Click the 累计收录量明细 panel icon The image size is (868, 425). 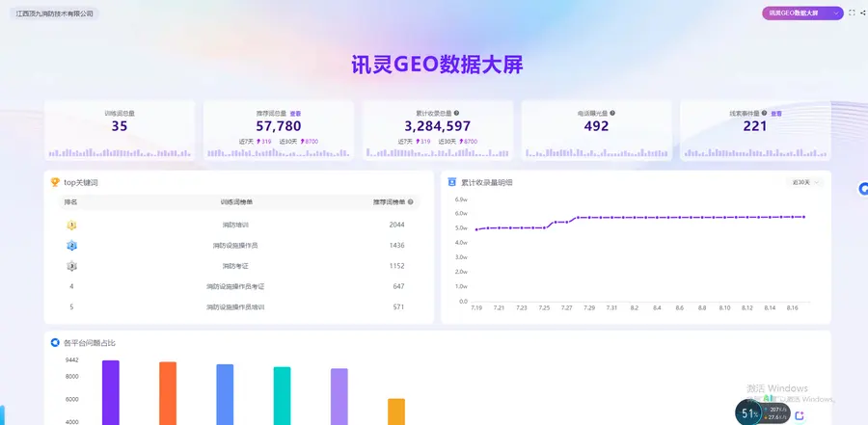point(451,182)
